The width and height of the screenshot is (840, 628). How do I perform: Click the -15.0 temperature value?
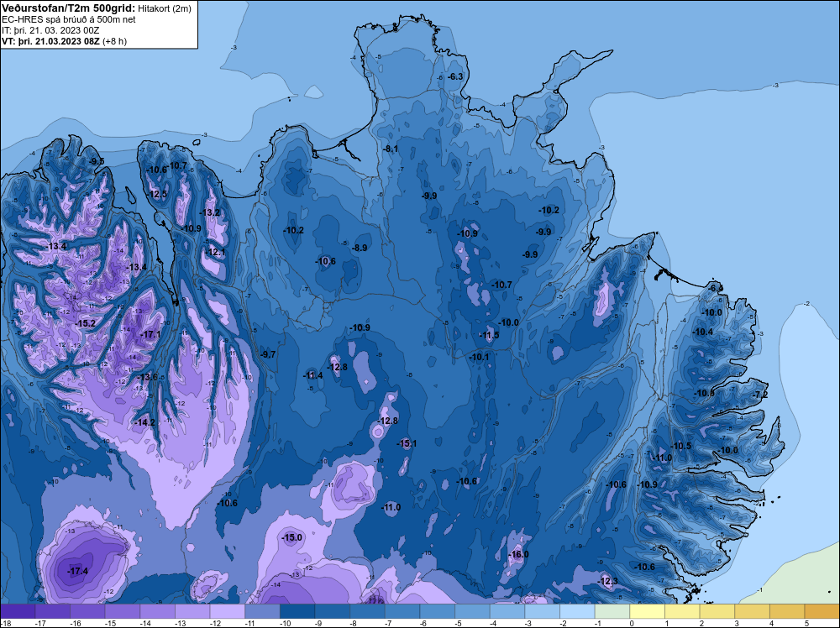(292, 537)
